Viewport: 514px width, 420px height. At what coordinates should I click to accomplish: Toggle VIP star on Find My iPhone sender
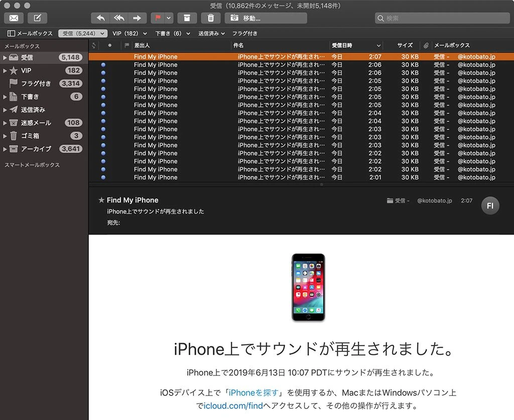101,200
